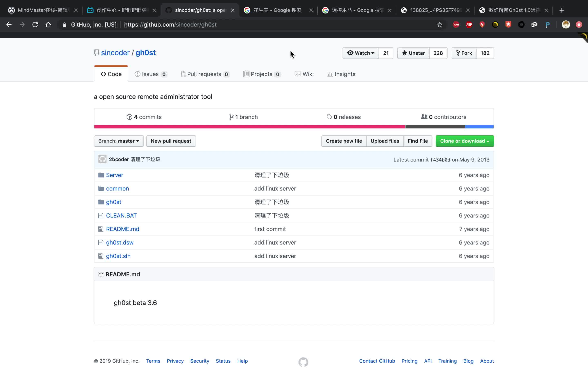Open the Privacy footer link
This screenshot has height=368, width=588.
point(175,361)
